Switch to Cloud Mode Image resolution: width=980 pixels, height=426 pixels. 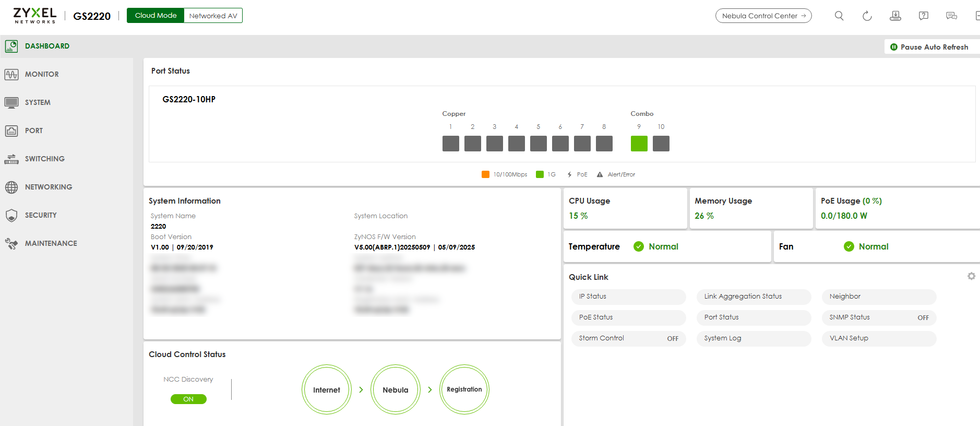coord(156,16)
